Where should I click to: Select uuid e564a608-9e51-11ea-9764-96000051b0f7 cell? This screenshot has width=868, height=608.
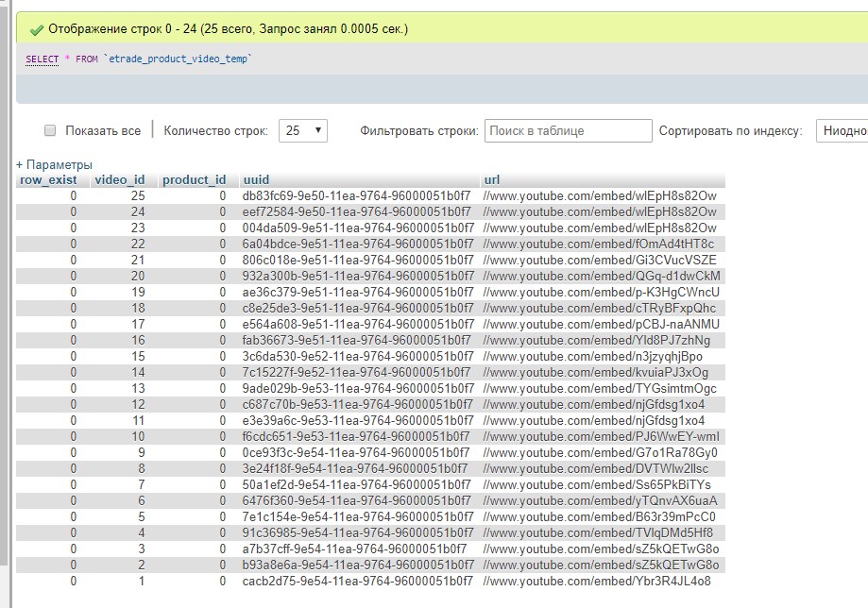tap(358, 324)
